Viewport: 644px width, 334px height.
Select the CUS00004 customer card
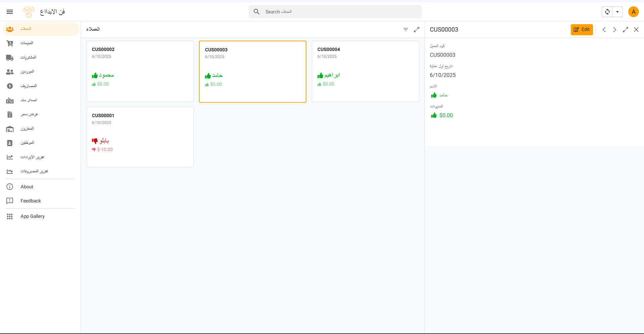point(365,71)
